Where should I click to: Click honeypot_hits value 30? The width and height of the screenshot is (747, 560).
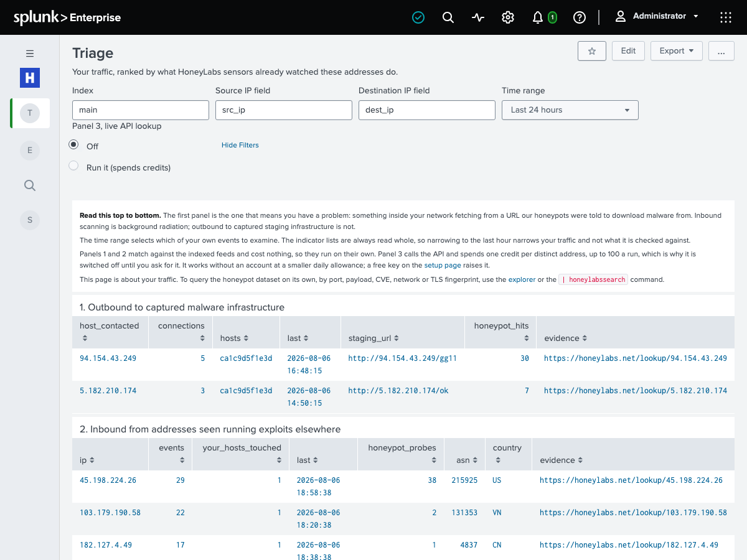tap(525, 358)
